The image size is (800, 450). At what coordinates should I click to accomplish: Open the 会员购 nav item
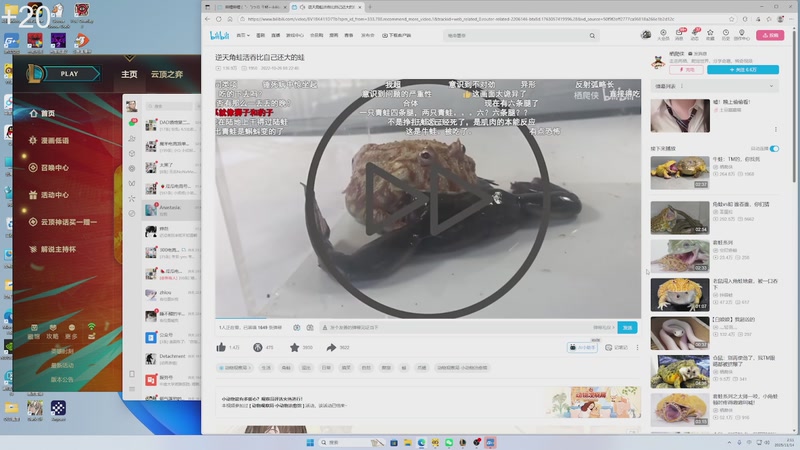coord(316,35)
